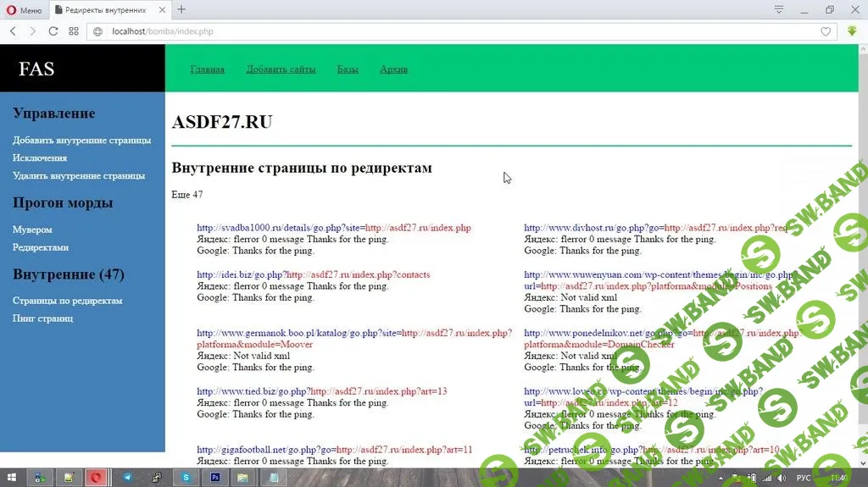Open the Telegram icon in the taskbar

coord(127,477)
